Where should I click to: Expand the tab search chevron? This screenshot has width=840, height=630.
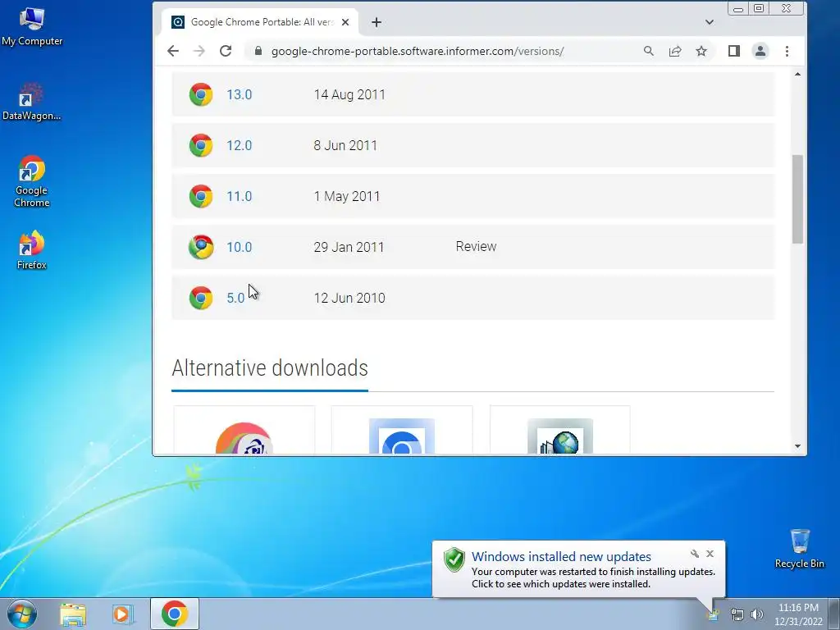tap(710, 22)
